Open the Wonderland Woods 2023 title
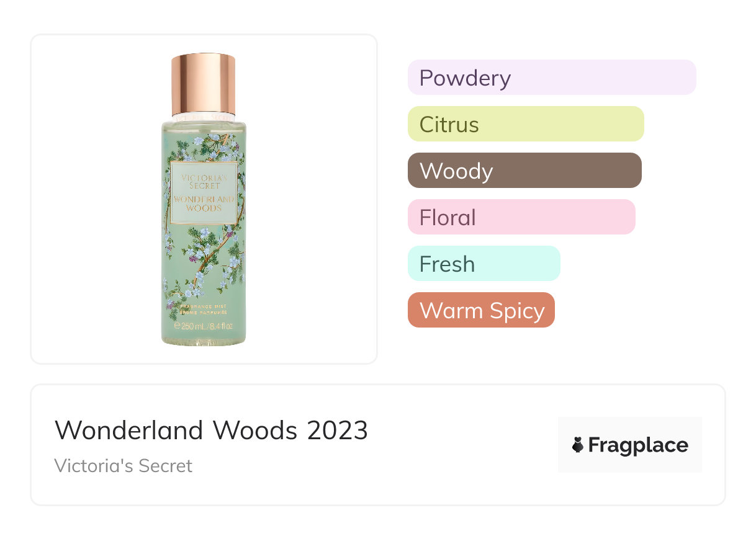Screen dimensions: 756x536 [212, 430]
